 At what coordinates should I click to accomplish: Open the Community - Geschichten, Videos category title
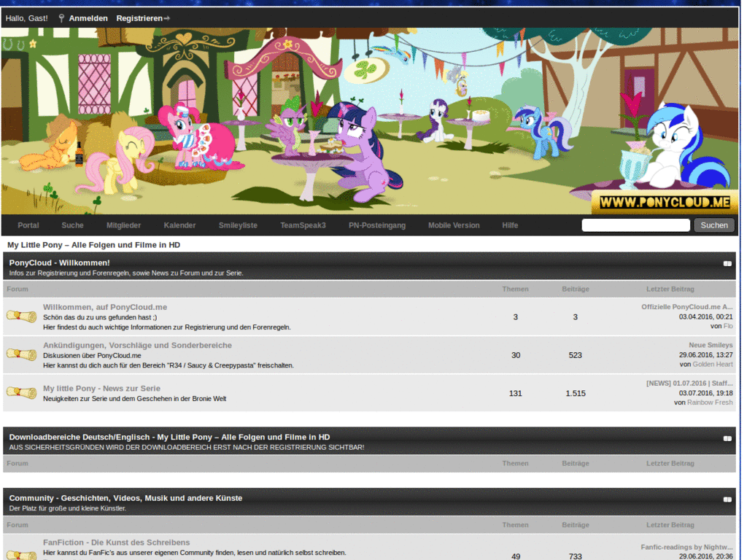pyautogui.click(x=125, y=497)
